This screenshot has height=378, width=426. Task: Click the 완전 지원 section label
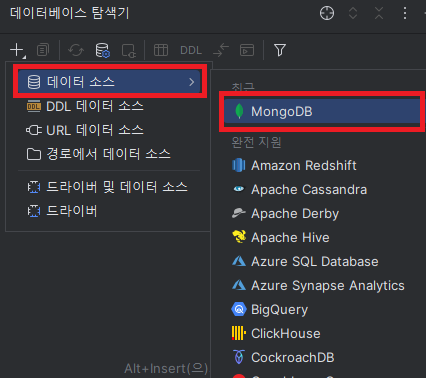tap(256, 142)
